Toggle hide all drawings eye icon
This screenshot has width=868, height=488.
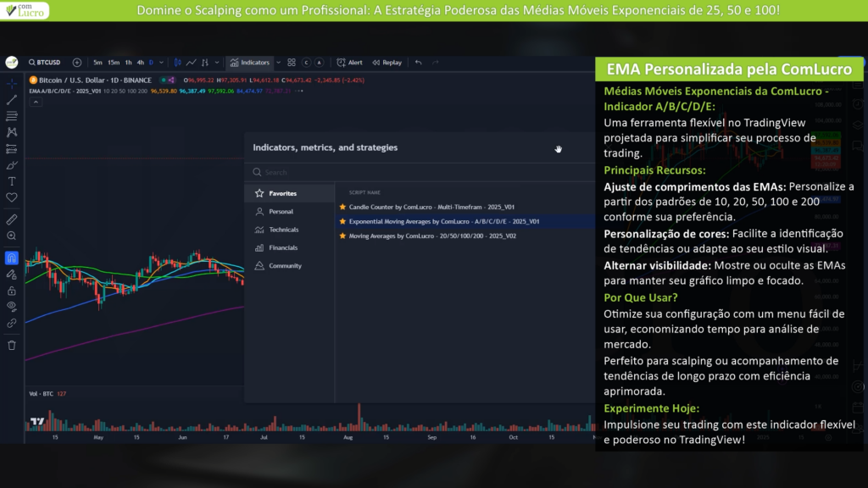(x=12, y=307)
